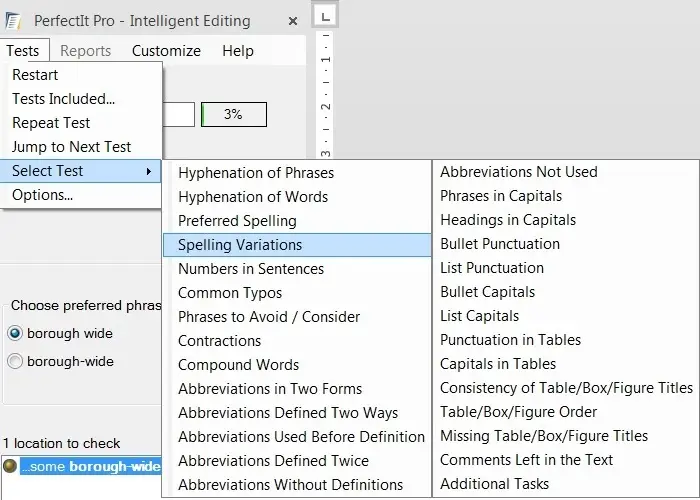700x500 pixels.
Task: Click the PerfectIt Pro app icon
Action: [x=12, y=21]
